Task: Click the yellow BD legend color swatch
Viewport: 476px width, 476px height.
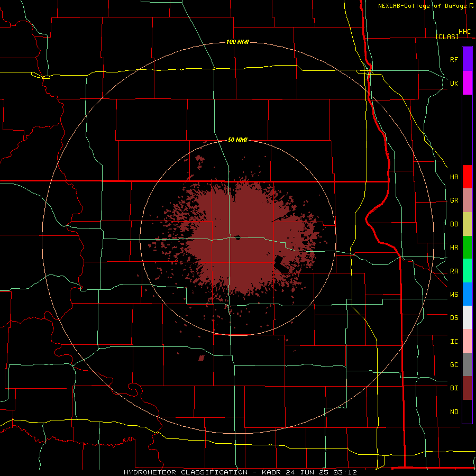Action: 467,224
